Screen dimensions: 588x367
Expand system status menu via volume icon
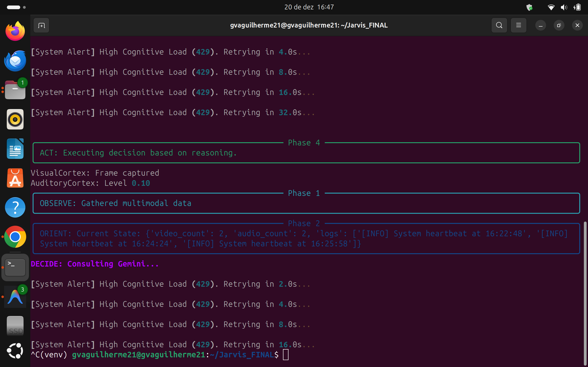click(x=564, y=7)
